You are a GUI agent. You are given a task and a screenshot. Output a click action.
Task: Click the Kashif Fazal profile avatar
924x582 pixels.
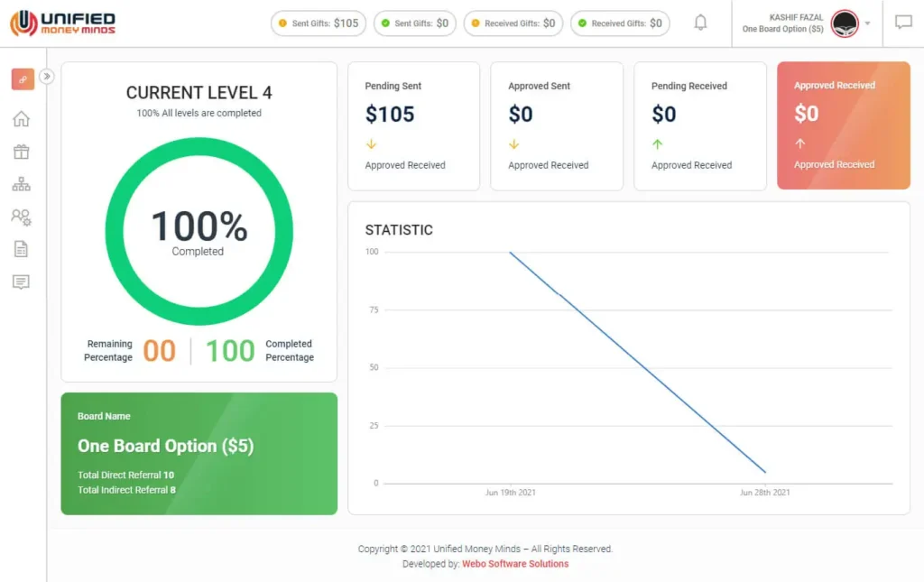coord(845,23)
